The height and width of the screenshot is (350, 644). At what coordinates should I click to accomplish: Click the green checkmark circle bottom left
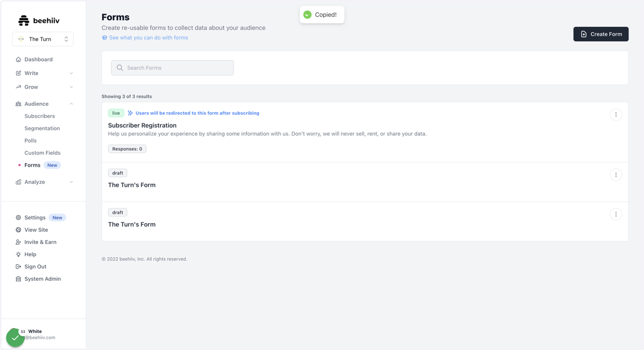(x=15, y=338)
